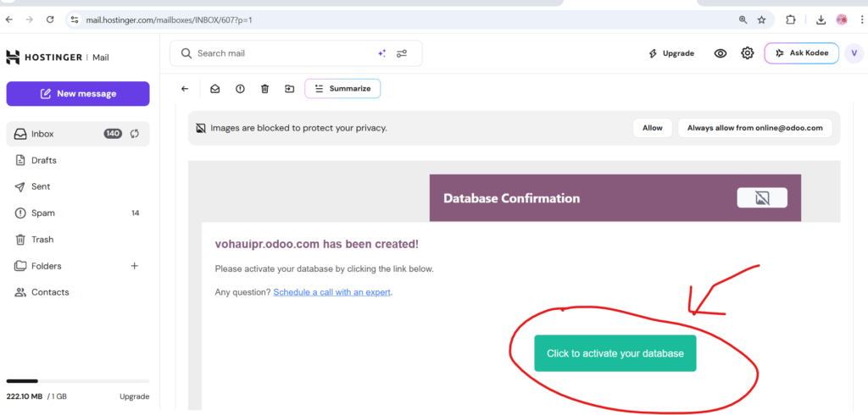This screenshot has height=415, width=868.
Task: Click the move to folder icon
Action: coord(289,88)
